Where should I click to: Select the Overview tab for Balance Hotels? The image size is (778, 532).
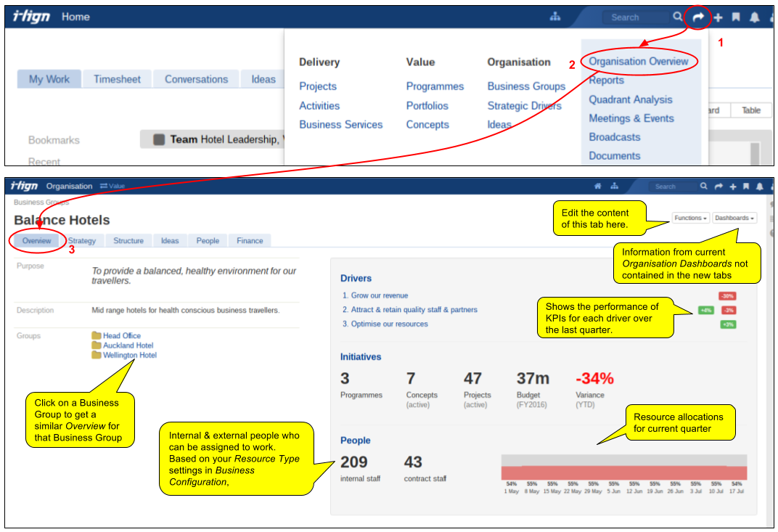pyautogui.click(x=37, y=241)
